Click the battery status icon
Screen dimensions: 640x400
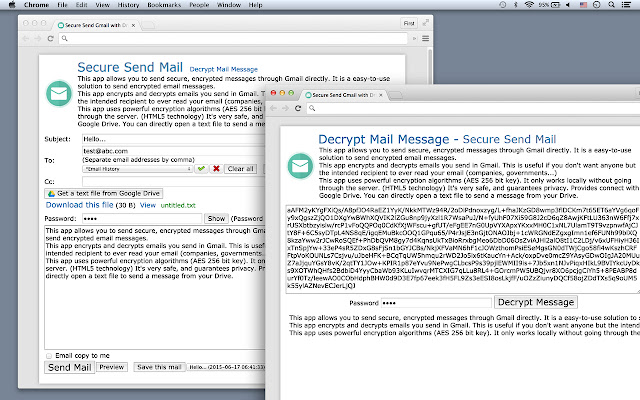tap(556, 5)
